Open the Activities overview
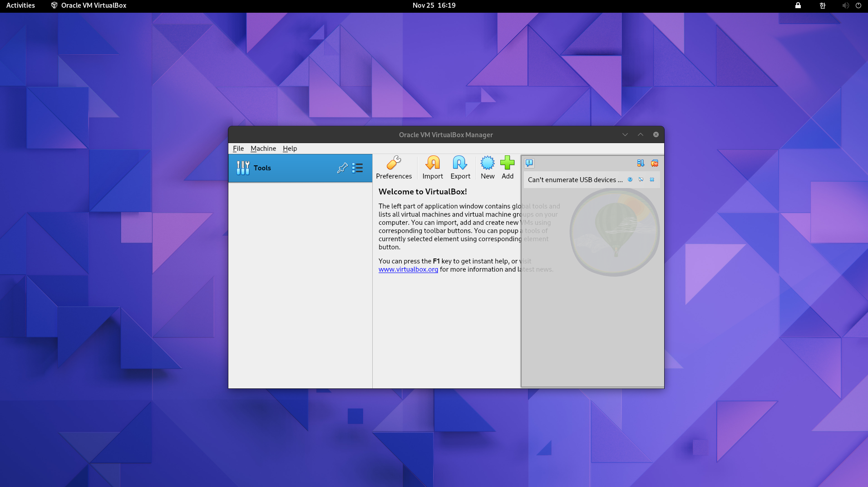Viewport: 868px width, 487px height. [20, 5]
